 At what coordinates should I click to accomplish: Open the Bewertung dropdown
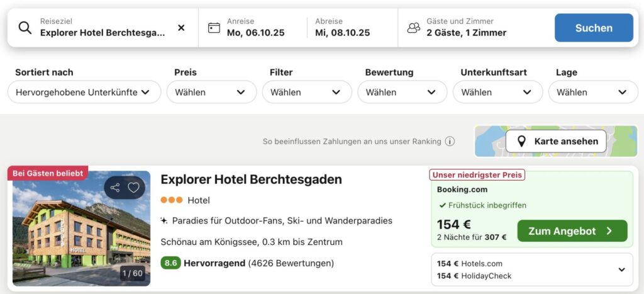pyautogui.click(x=402, y=92)
